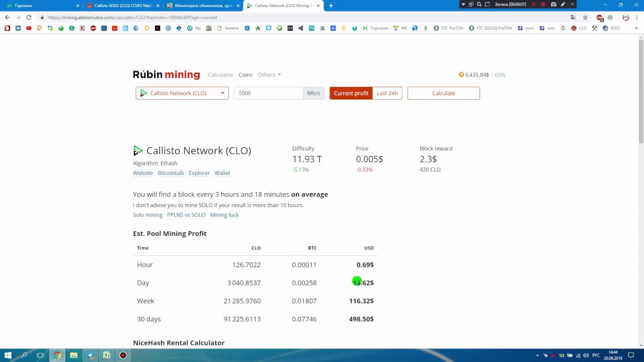
Task: Open the Nenene bookmark
Action: click(228, 28)
